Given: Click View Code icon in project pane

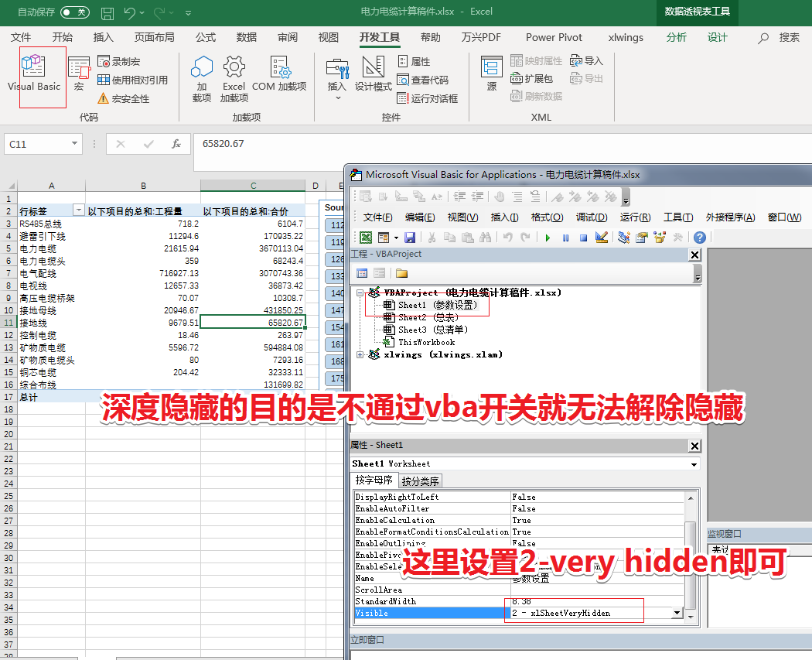Looking at the screenshot, I should tap(362, 273).
